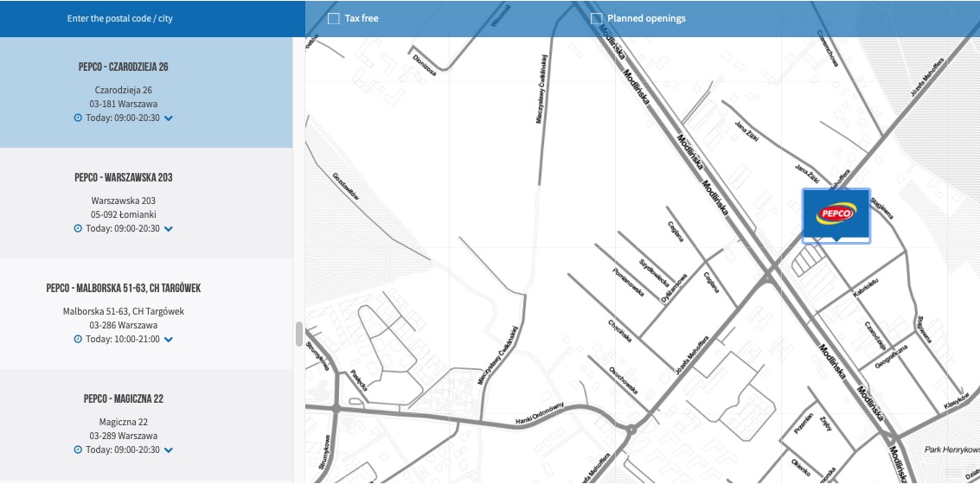Click the clock icon for Malborska 51-63 store

tap(78, 339)
